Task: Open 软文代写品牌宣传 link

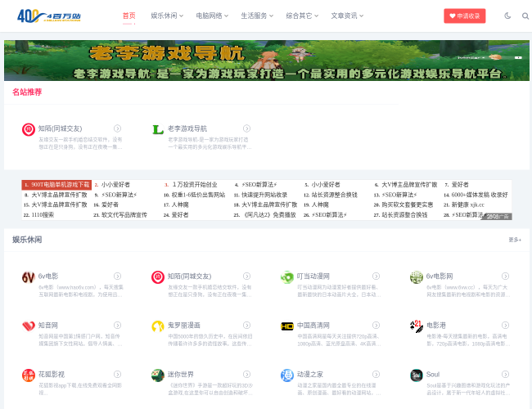Action: click(x=124, y=215)
